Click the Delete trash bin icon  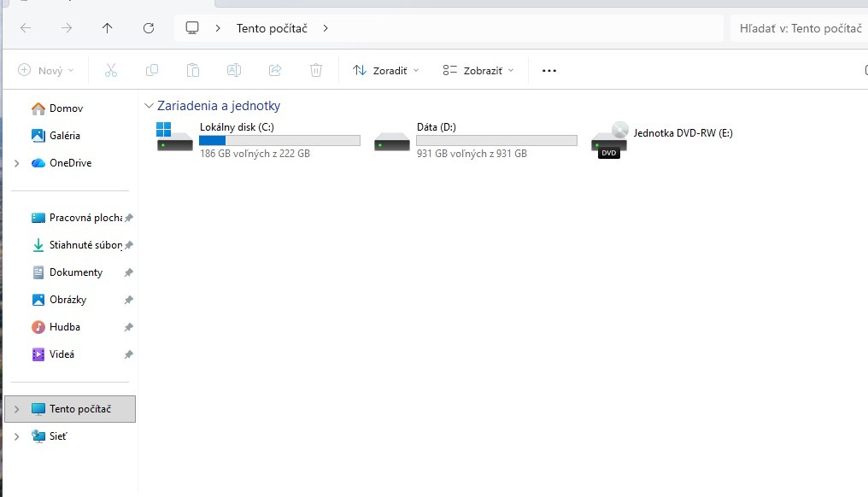click(316, 70)
